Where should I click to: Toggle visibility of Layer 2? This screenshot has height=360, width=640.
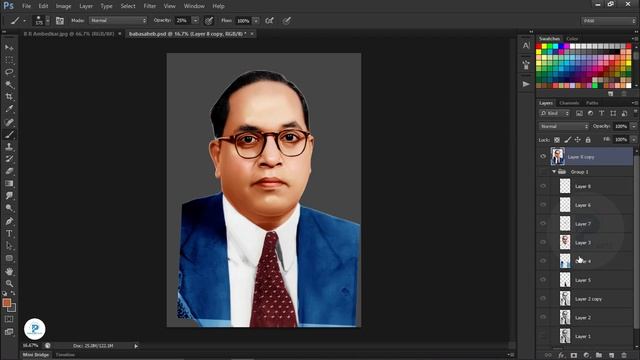point(543,317)
